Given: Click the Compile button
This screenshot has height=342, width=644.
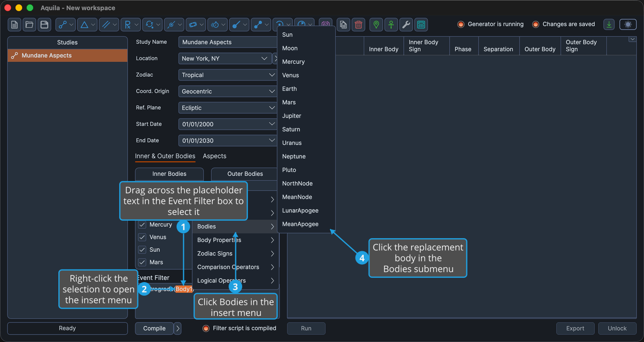Looking at the screenshot, I should tap(154, 328).
